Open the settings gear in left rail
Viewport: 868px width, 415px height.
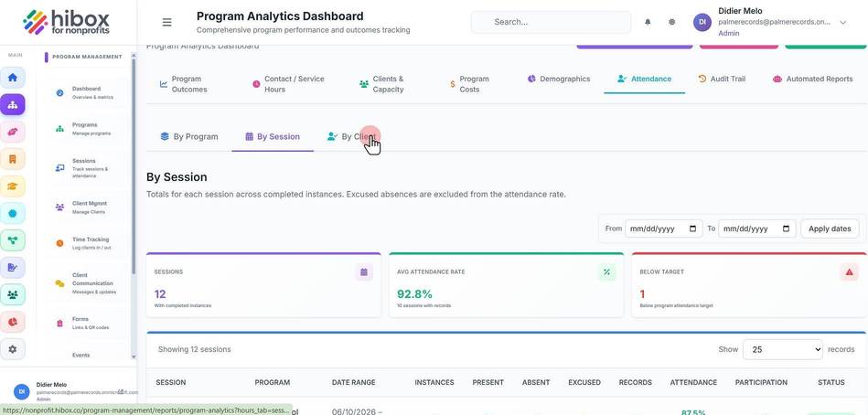pos(13,349)
